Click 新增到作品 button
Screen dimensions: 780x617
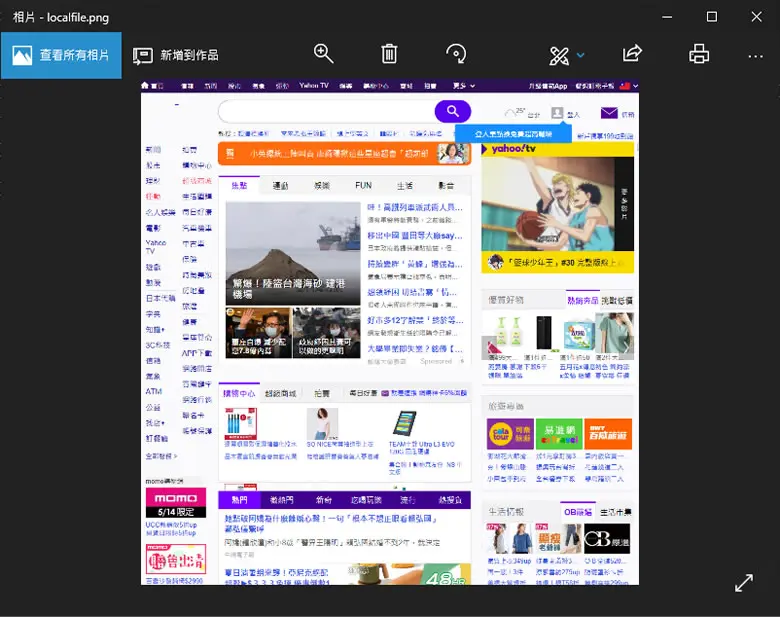tap(176, 55)
